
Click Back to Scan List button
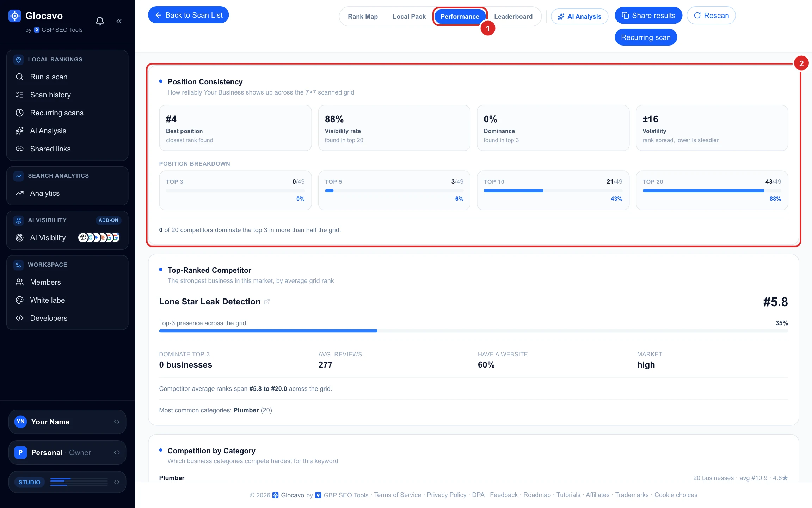point(188,15)
